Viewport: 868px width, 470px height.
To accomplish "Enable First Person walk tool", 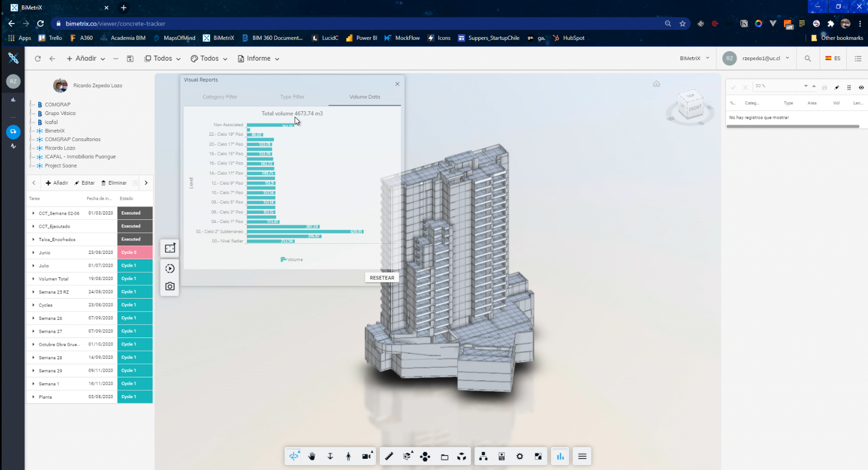I will (x=348, y=456).
